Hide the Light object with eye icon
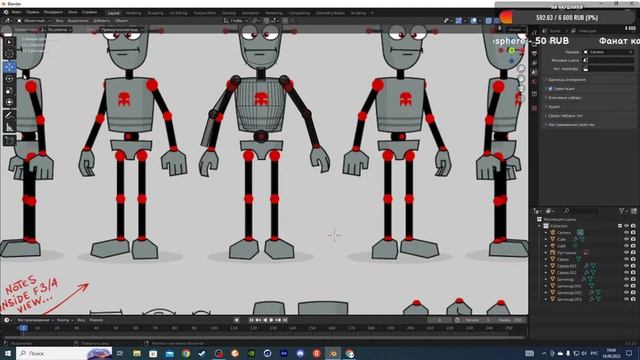This screenshot has height=360, width=640. coord(627,246)
